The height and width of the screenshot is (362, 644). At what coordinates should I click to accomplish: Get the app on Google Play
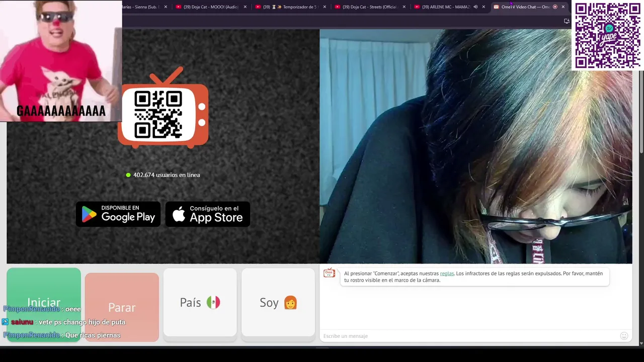tap(118, 214)
